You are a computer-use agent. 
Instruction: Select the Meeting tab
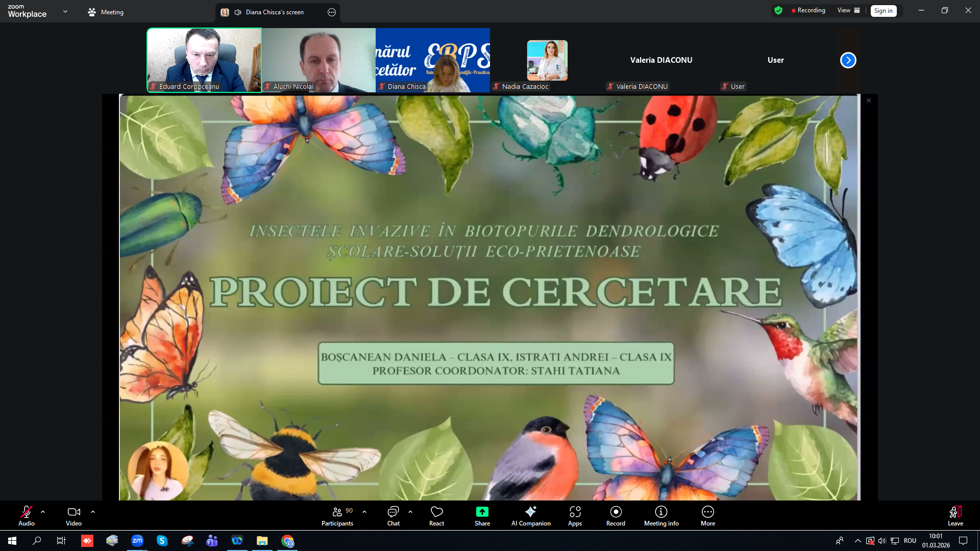(x=106, y=12)
